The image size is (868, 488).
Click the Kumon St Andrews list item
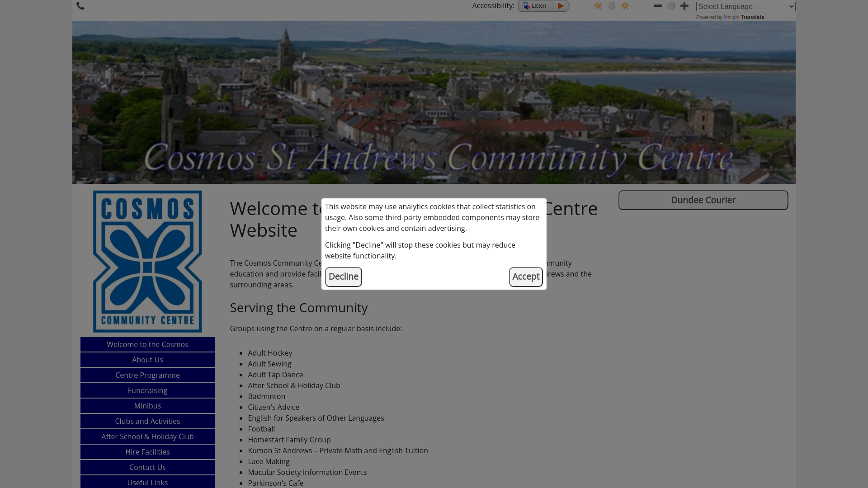[x=338, y=450]
